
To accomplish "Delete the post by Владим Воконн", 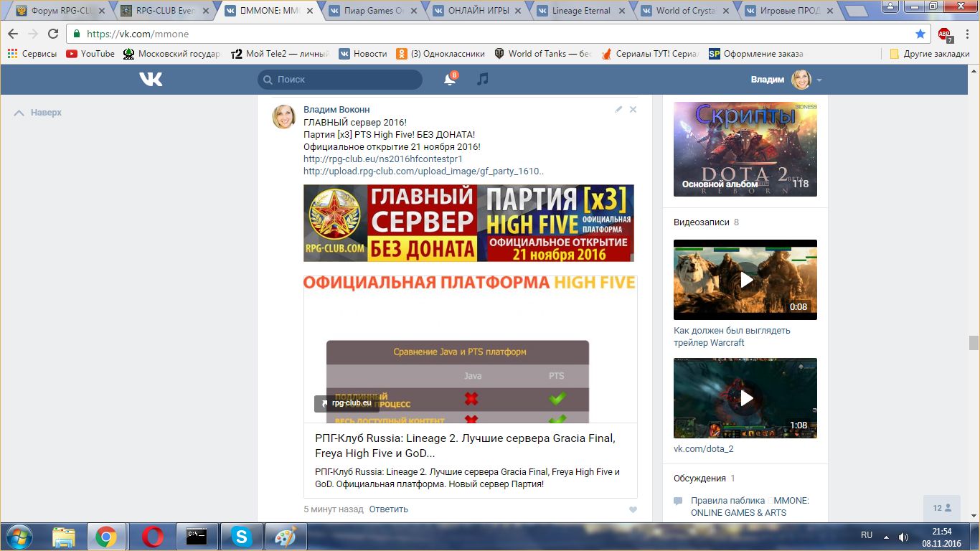I will coord(633,110).
